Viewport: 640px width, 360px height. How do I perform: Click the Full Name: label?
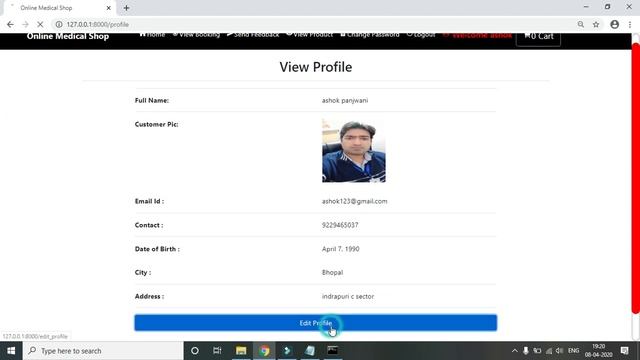152,100
